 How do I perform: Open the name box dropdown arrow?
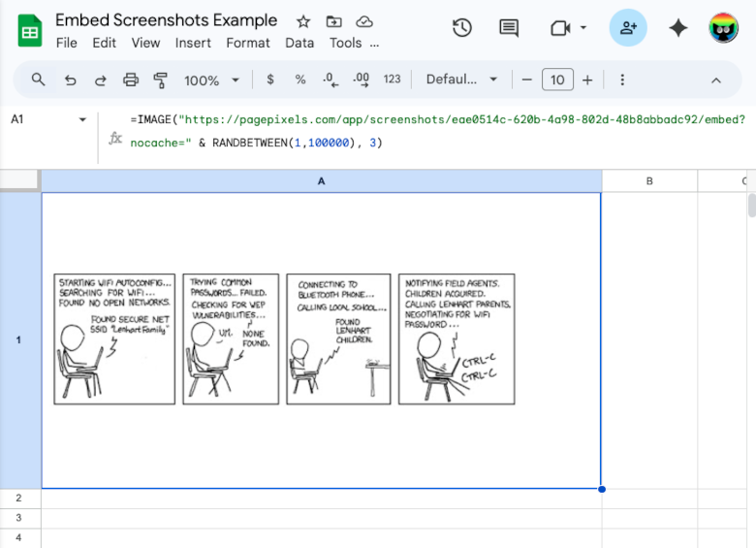click(x=82, y=120)
